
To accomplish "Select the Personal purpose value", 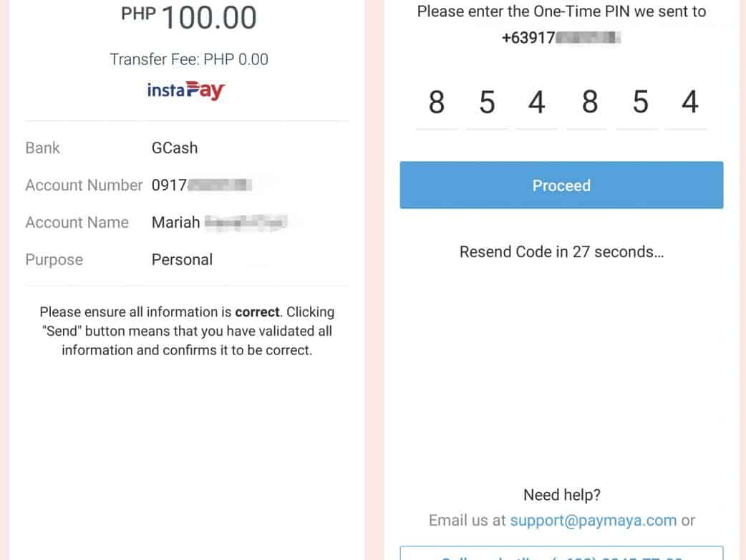I will point(182,260).
